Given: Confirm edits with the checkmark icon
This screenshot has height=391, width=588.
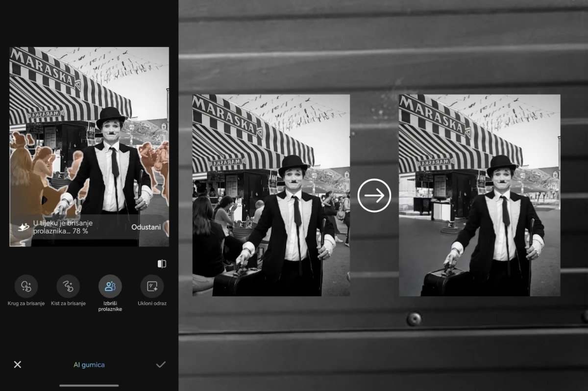Looking at the screenshot, I should [161, 365].
